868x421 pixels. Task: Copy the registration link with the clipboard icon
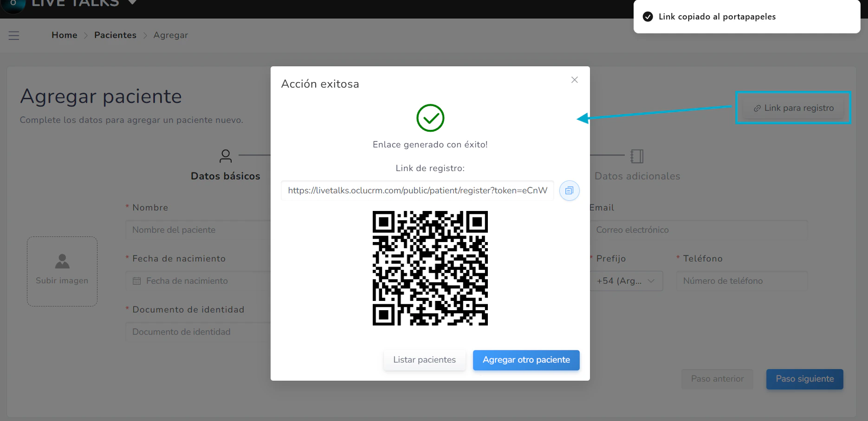tap(569, 191)
